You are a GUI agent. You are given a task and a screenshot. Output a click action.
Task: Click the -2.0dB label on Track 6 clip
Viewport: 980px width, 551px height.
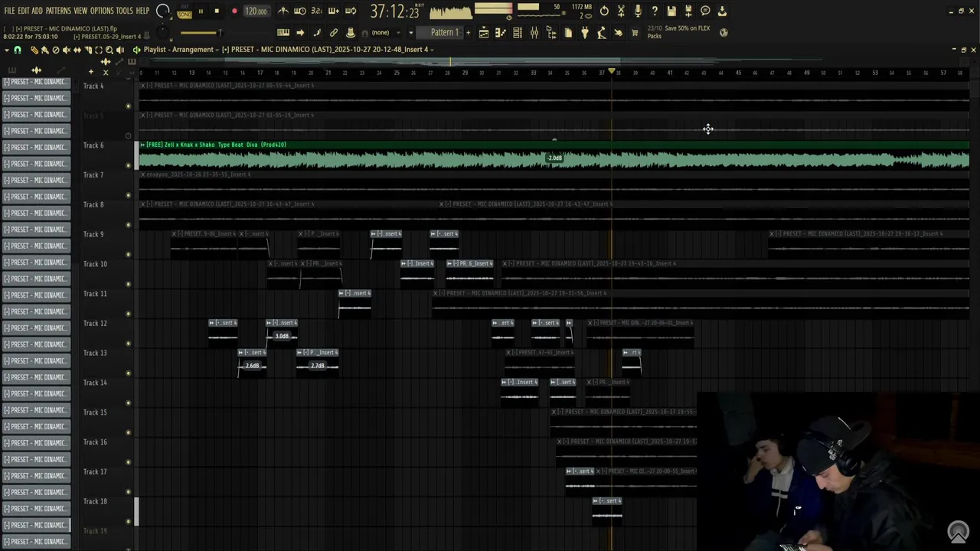point(554,158)
